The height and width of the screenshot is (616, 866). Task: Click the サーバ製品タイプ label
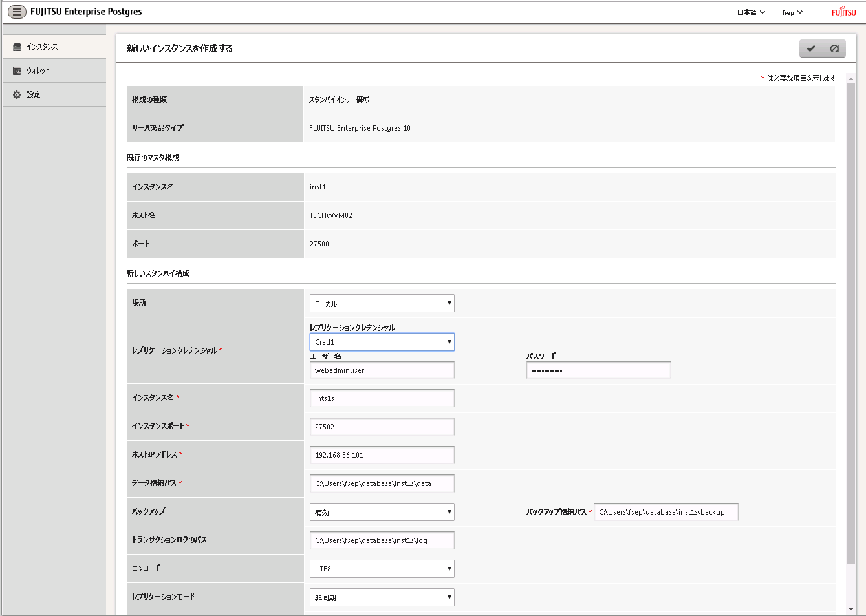point(158,128)
